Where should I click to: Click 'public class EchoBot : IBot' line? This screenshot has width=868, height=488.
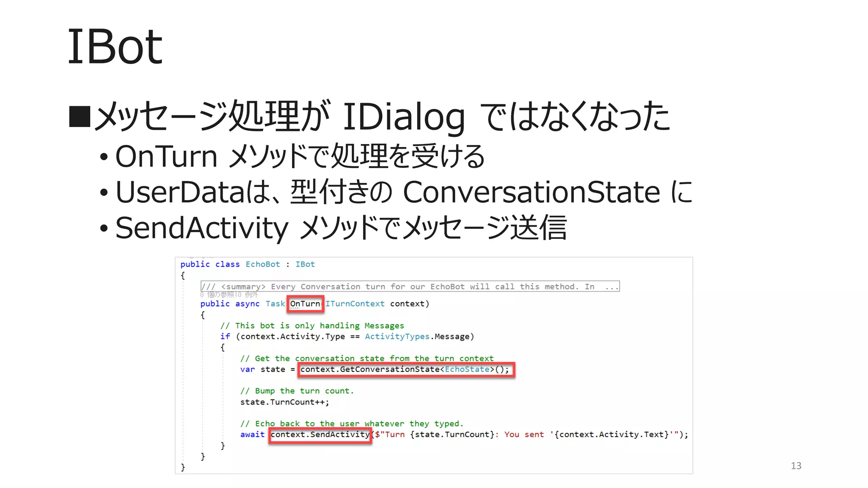point(248,264)
